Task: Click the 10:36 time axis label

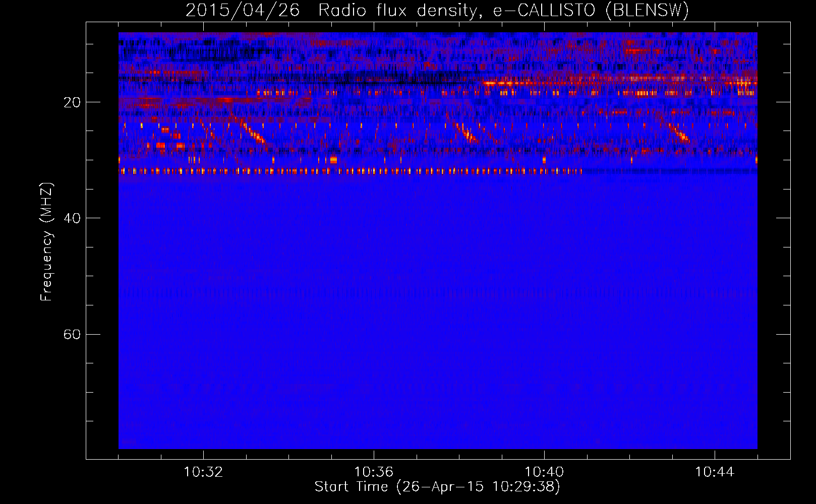Action: click(374, 472)
